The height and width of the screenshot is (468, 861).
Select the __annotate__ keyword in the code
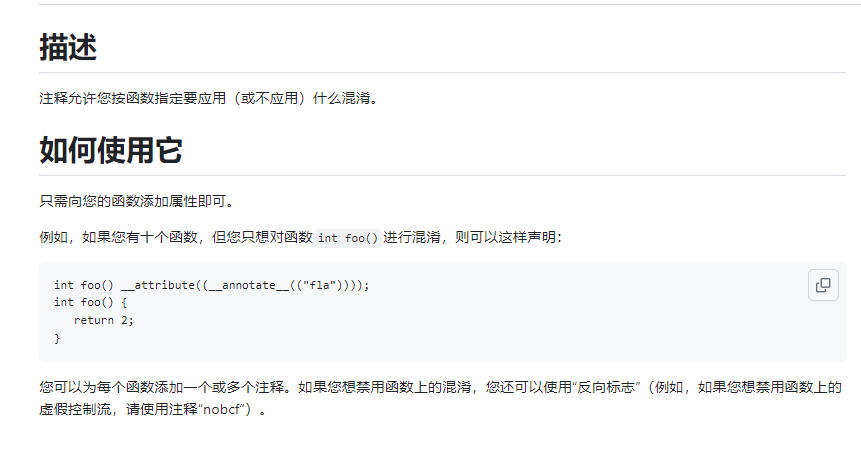249,285
